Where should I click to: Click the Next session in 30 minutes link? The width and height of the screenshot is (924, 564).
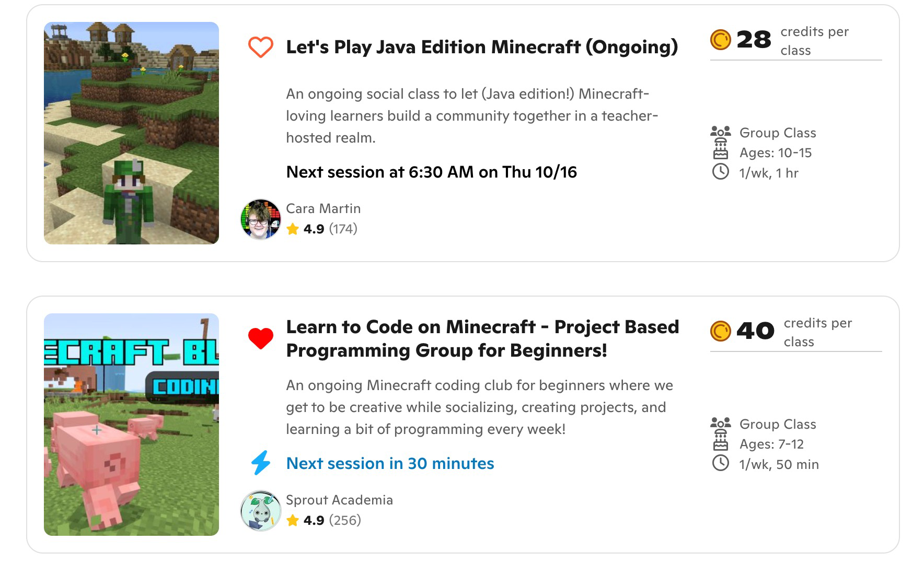[390, 463]
